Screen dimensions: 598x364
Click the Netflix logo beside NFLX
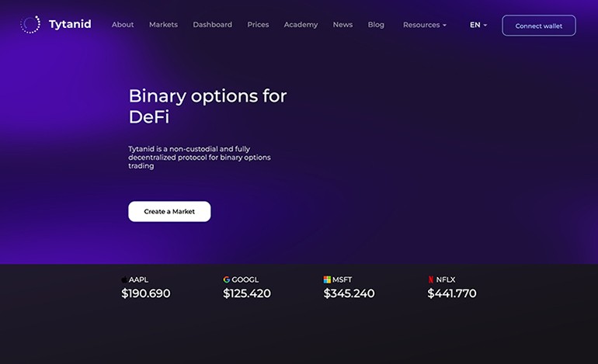(430, 279)
